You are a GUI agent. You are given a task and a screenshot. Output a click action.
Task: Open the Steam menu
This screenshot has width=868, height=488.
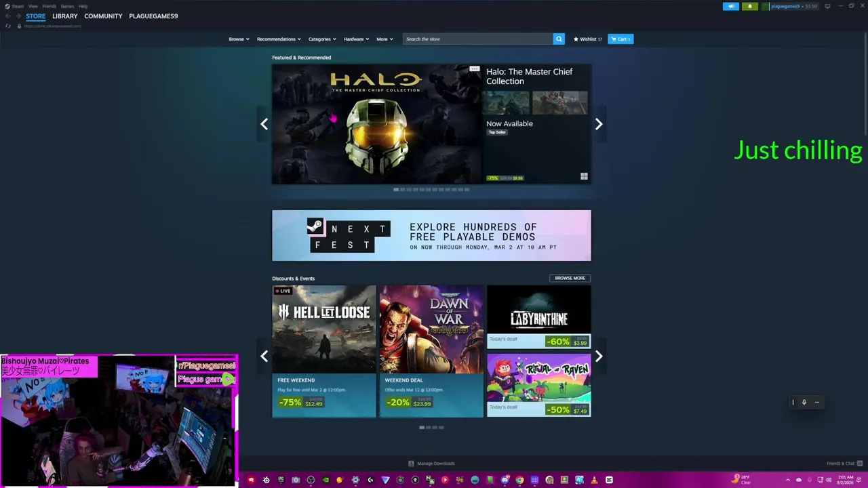click(18, 6)
